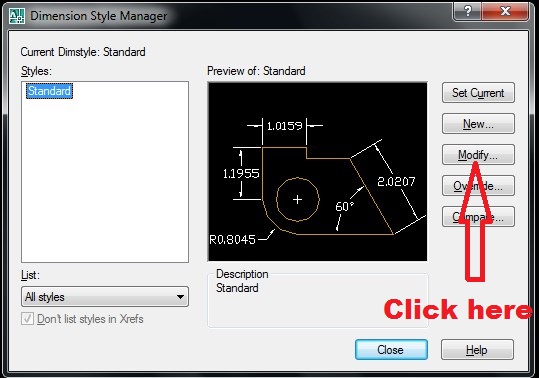The height and width of the screenshot is (378, 539).
Task: Click the dimension preview image of Standard
Action: [x=318, y=172]
